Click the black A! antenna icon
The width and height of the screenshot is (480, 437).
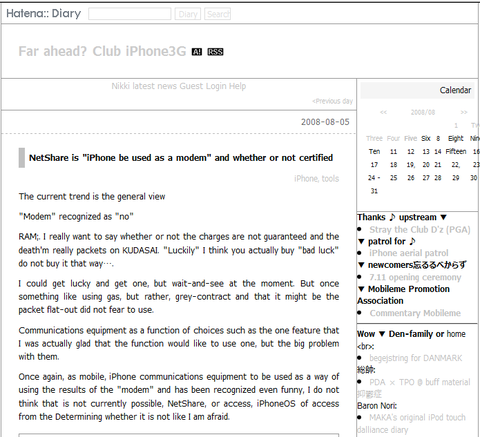pos(197,52)
